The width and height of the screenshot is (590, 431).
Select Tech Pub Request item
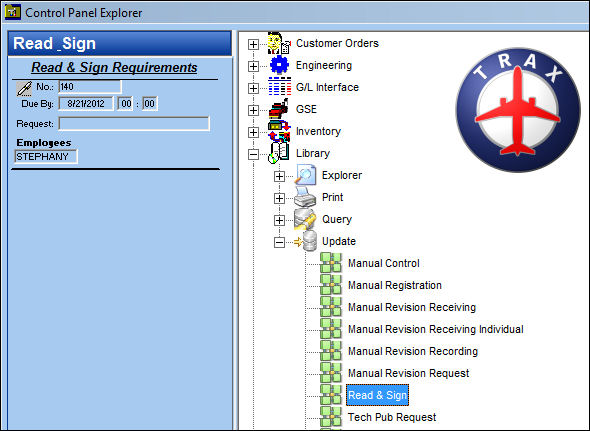392,417
